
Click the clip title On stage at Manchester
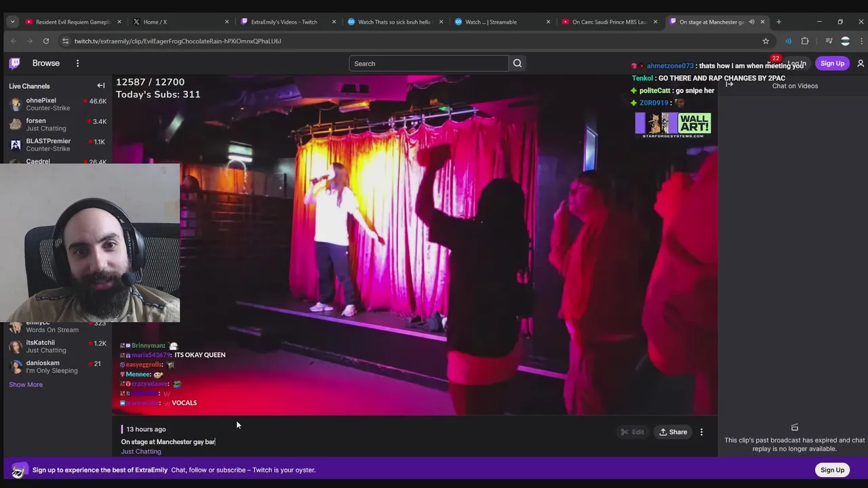point(168,442)
